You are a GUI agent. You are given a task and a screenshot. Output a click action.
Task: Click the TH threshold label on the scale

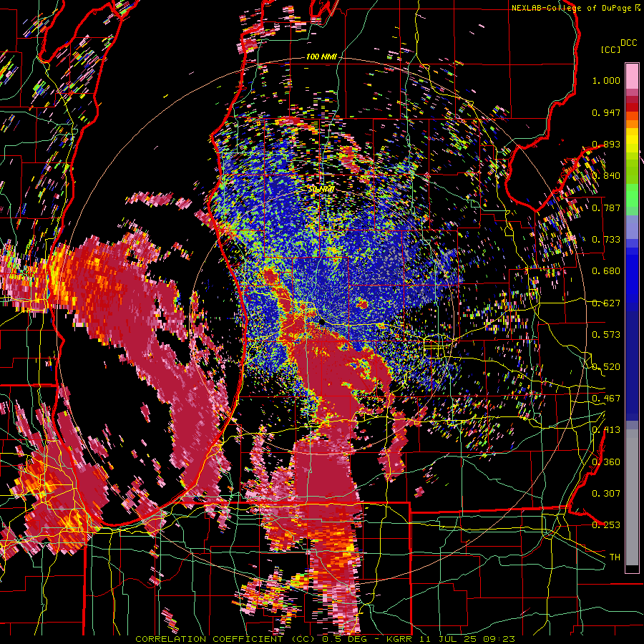[615, 557]
